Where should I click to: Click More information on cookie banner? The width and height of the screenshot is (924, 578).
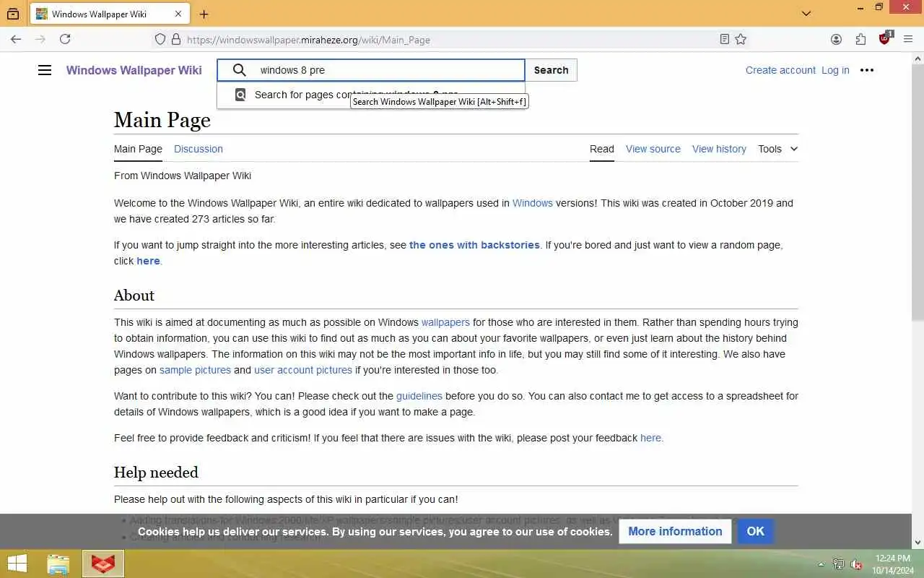675,531
